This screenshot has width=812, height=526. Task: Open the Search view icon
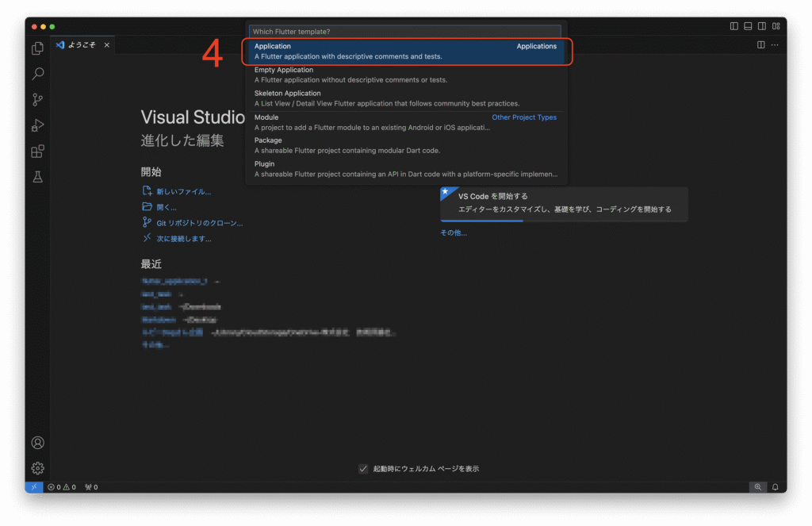(x=37, y=74)
